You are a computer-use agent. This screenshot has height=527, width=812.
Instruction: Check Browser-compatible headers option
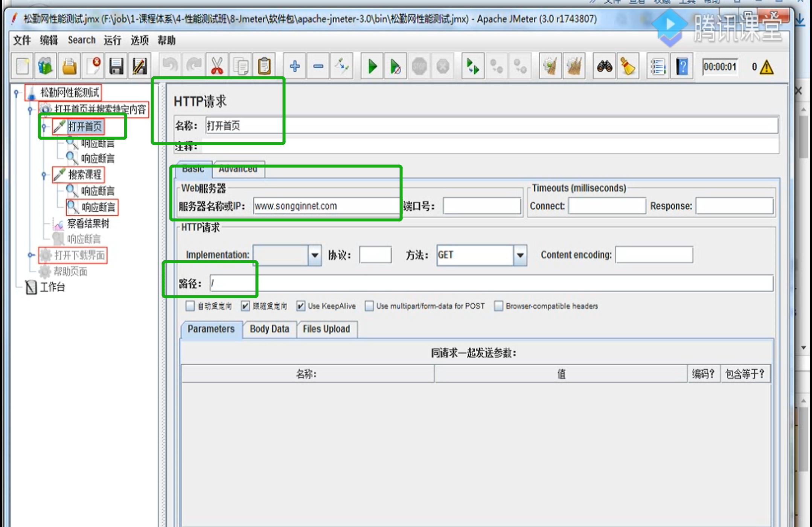tap(498, 306)
